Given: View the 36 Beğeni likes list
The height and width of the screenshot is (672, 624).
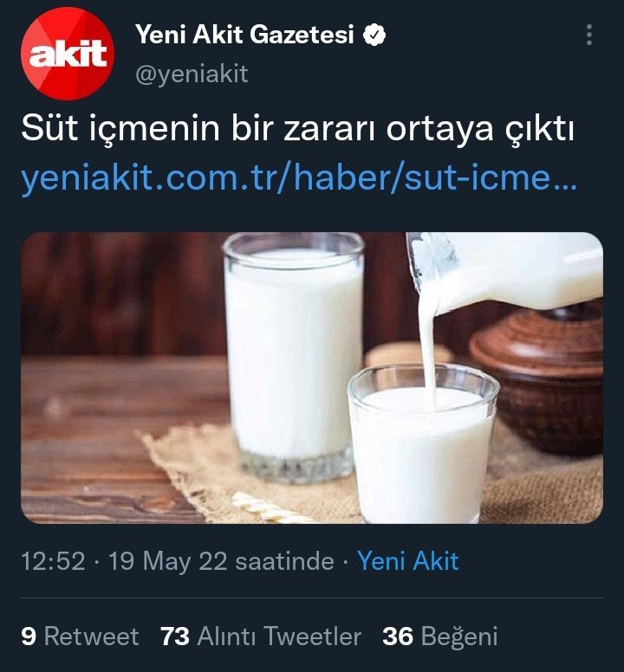Looking at the screenshot, I should click(x=440, y=636).
